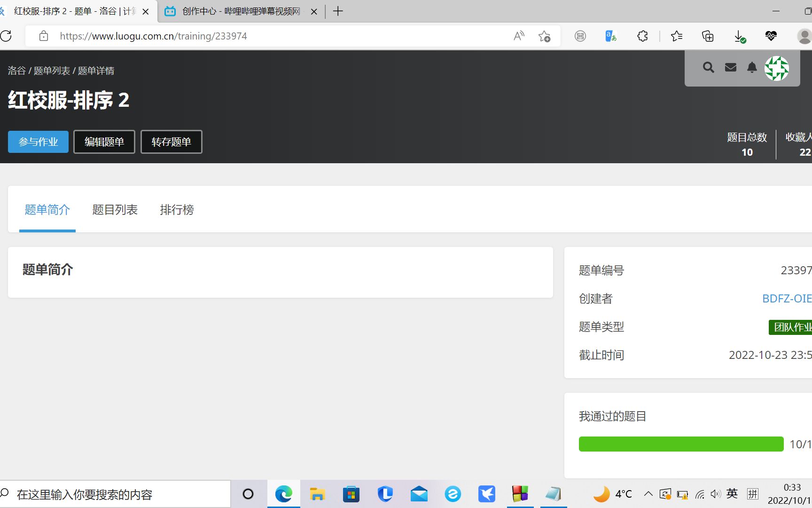This screenshot has height=508, width=812.
Task: Open the Mail app on taskbar
Action: 419,494
